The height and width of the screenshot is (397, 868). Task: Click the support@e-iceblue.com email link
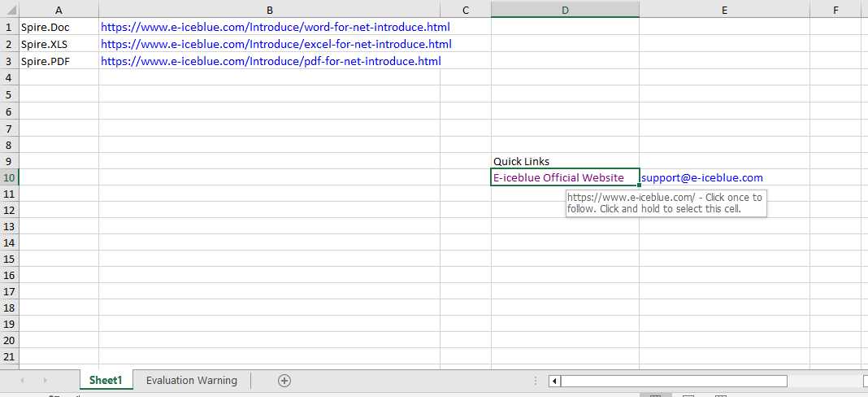(702, 178)
